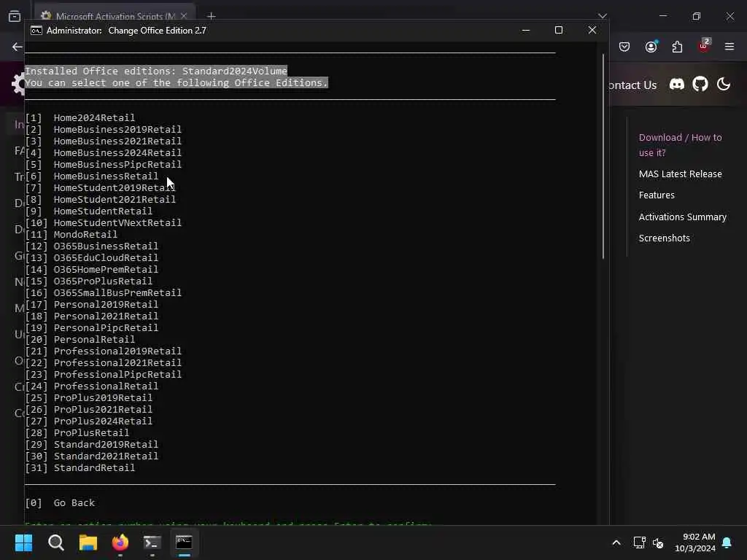This screenshot has width=747, height=560.
Task: Open Download / How to use it? link
Action: 681,145
